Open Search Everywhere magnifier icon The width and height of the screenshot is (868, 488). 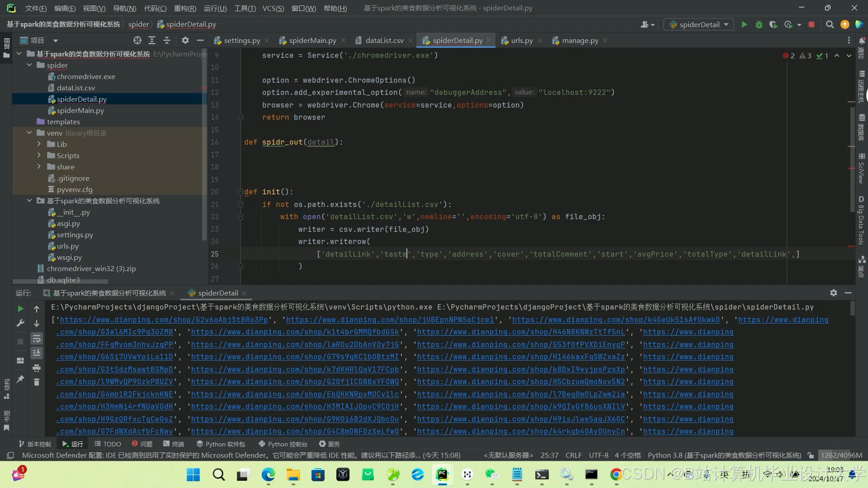[830, 25]
